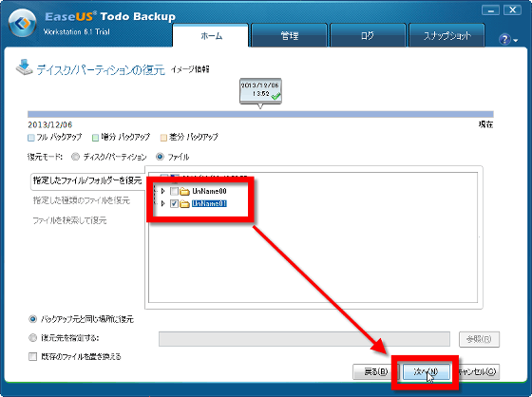Click the フル バックアップ legend swatch
532x397 pixels.
31,138
